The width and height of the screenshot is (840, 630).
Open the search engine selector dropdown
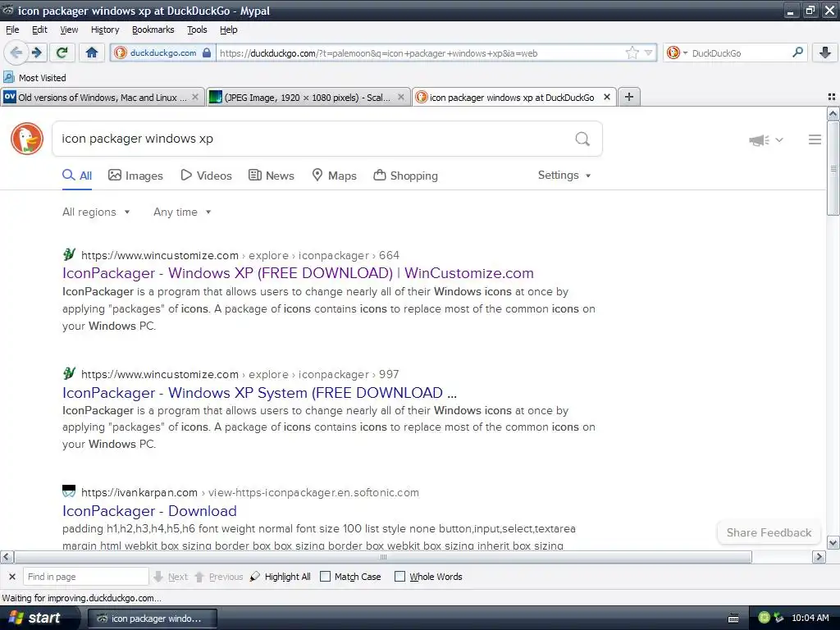tap(677, 52)
